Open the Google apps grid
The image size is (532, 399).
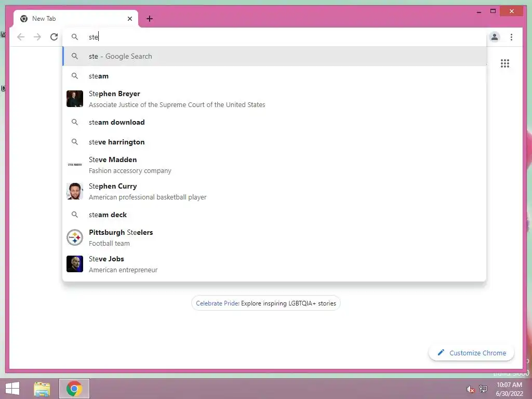(505, 63)
